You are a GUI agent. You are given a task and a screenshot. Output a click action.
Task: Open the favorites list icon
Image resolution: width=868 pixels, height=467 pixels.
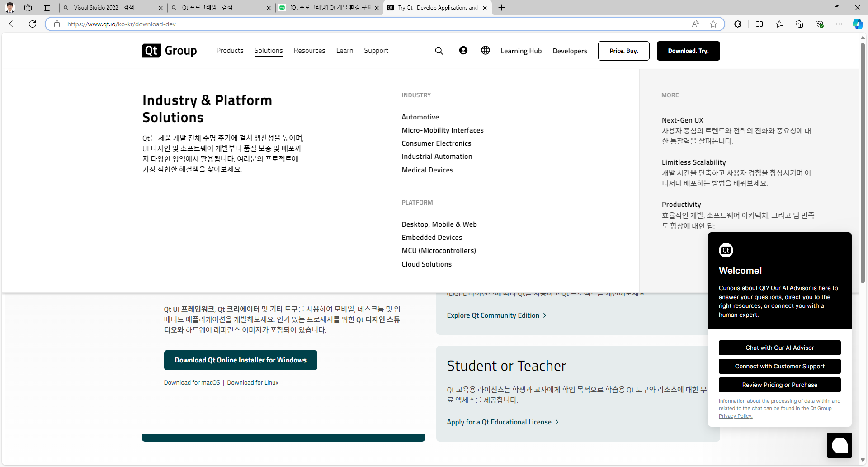click(x=779, y=24)
